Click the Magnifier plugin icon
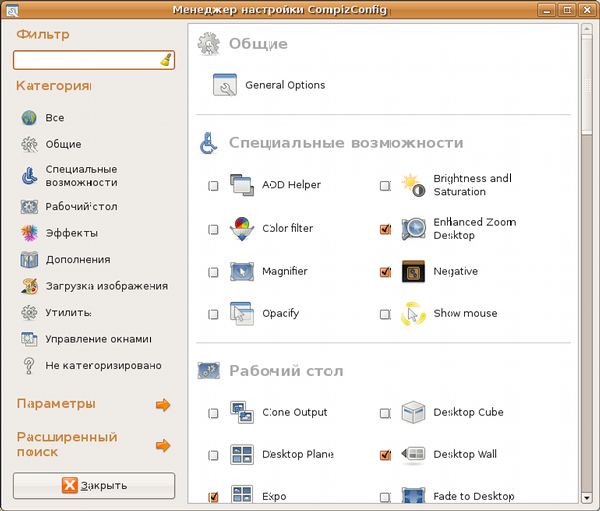600x511 pixels. point(241,271)
